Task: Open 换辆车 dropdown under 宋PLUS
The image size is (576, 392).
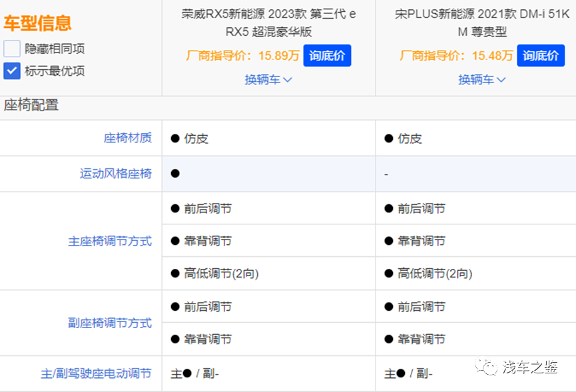Action: [481, 80]
